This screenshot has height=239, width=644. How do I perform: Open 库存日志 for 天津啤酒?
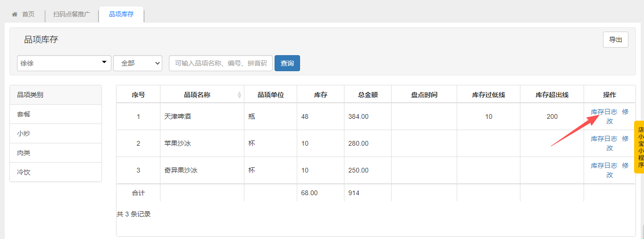[604, 112]
